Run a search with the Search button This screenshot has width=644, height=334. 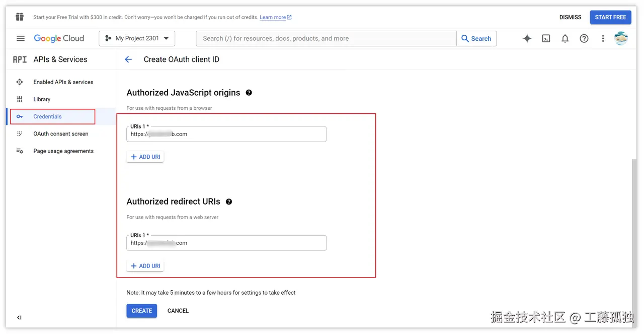(476, 38)
